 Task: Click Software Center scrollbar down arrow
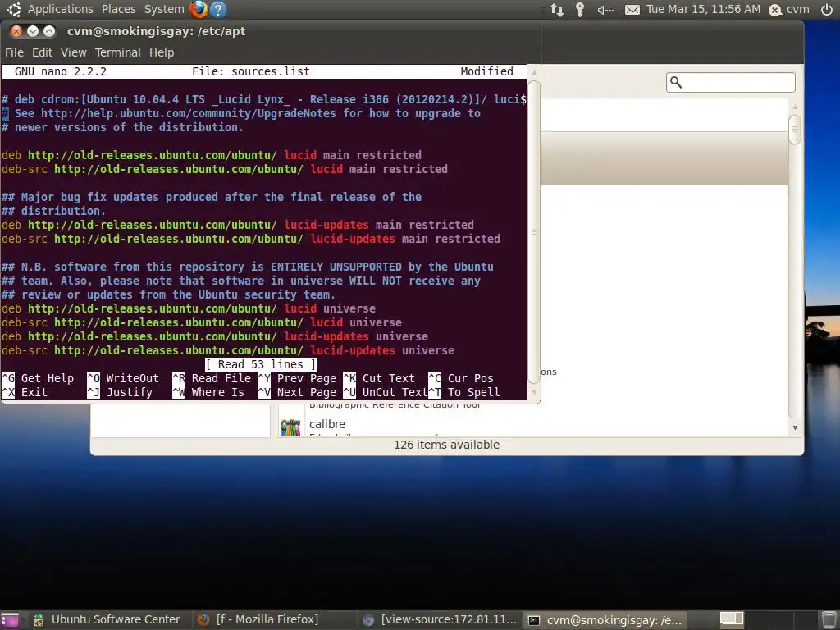click(795, 427)
